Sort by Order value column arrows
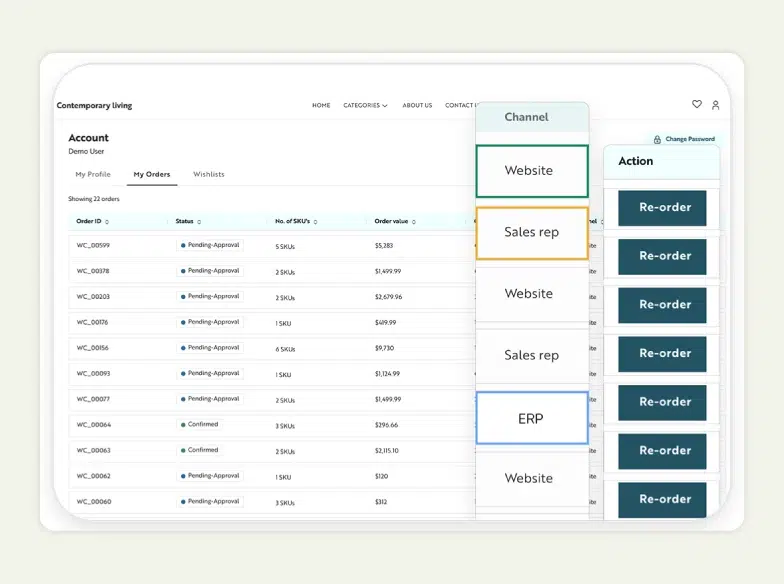 (414, 222)
